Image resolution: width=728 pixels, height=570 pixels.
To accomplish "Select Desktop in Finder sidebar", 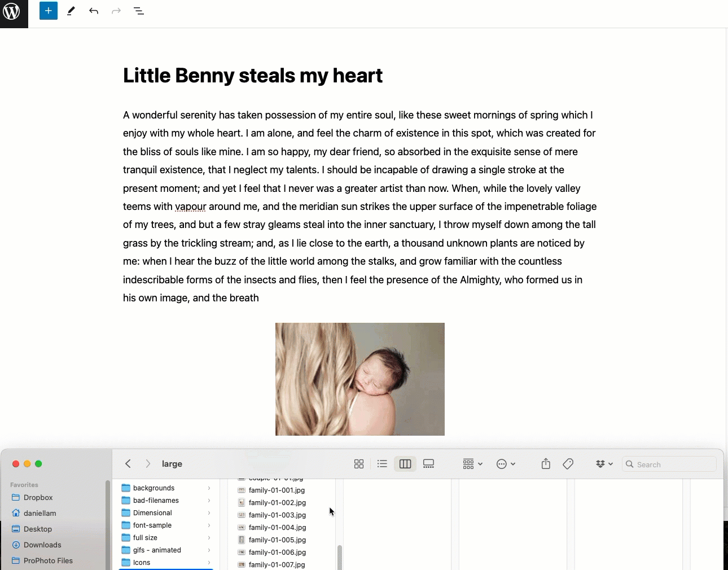I will tap(37, 529).
